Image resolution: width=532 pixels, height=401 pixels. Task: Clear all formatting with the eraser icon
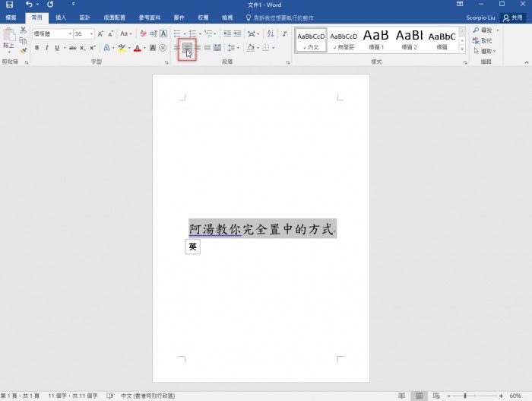pyautogui.click(x=143, y=33)
